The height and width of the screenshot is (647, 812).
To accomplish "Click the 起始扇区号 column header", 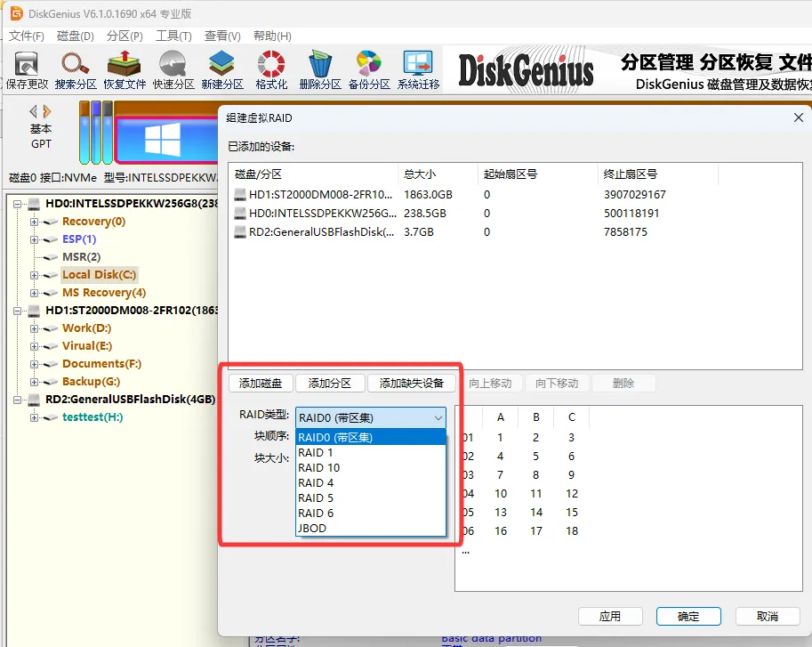I will pyautogui.click(x=537, y=174).
